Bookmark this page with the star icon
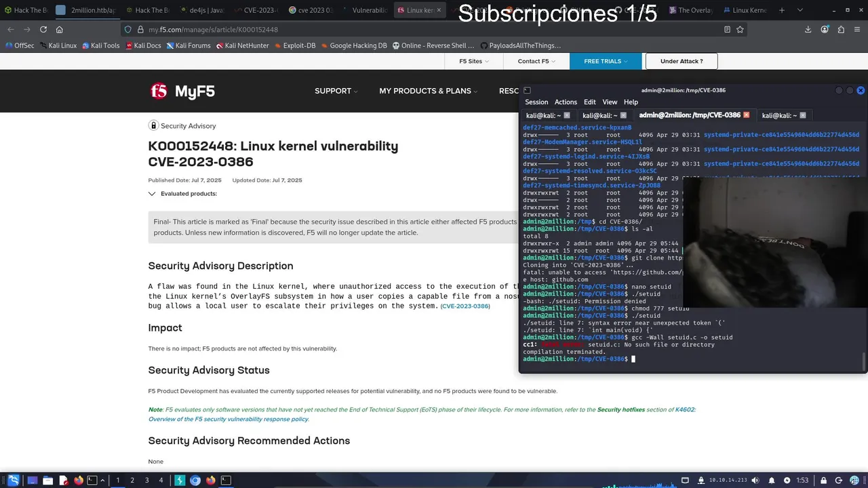 click(x=740, y=29)
